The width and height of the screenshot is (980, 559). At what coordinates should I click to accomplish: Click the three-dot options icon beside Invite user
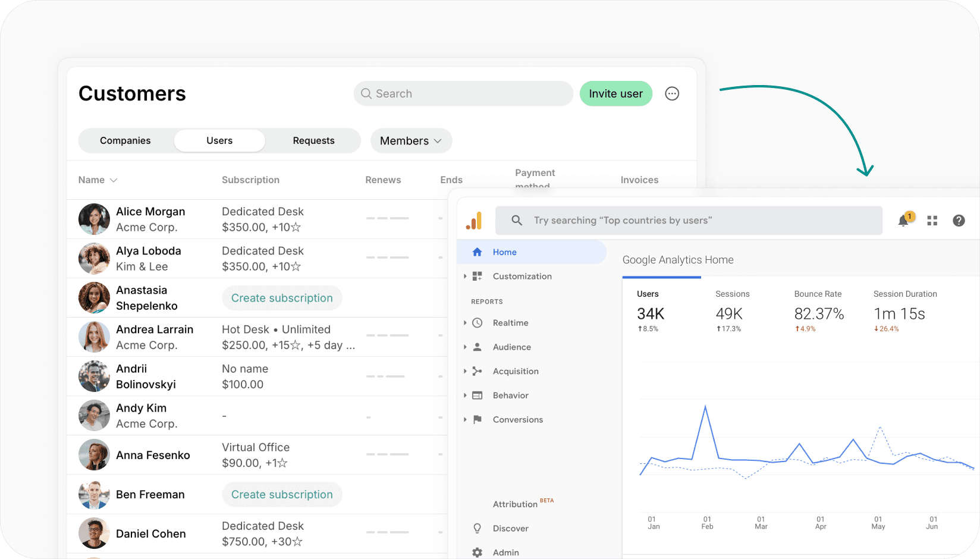(x=671, y=93)
